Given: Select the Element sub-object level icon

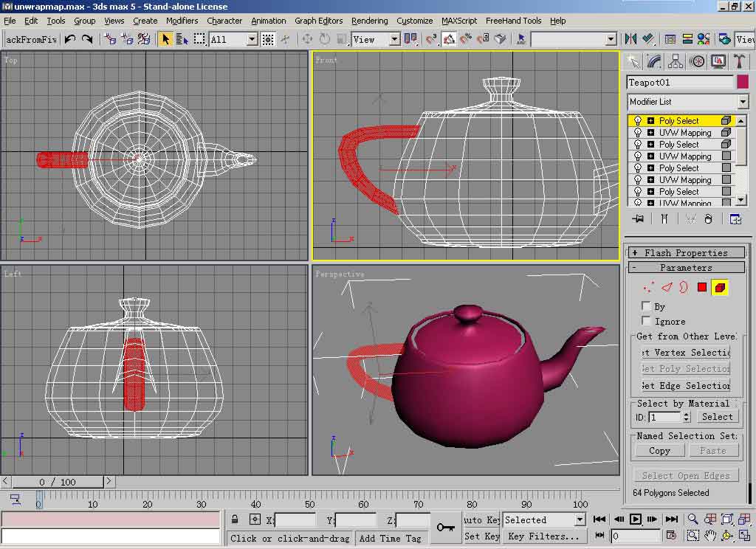Looking at the screenshot, I should pos(720,288).
